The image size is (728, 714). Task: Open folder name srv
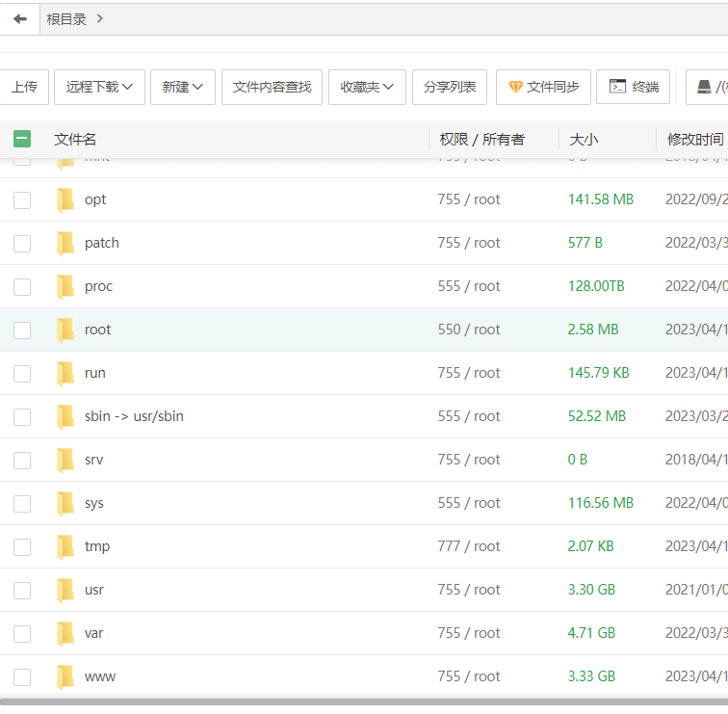93,460
